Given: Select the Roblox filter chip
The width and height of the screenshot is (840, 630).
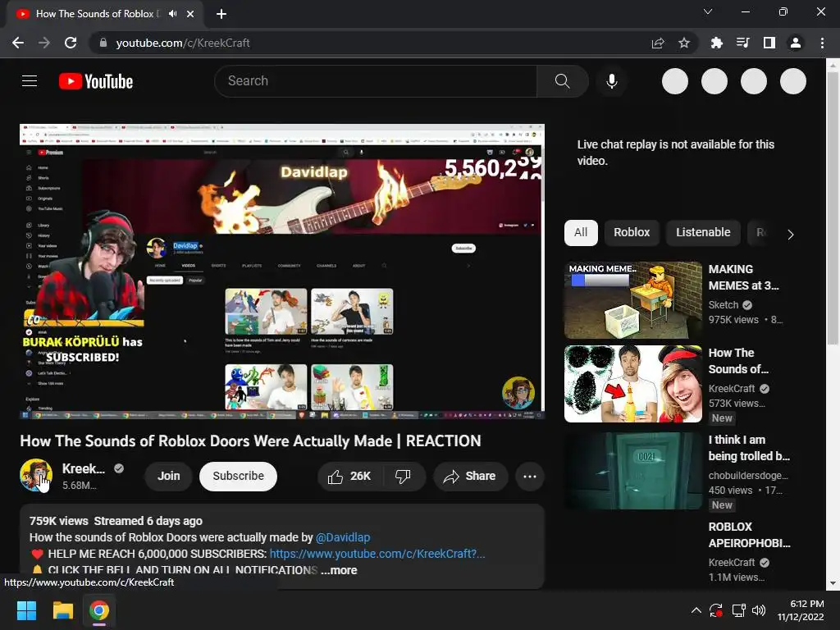Looking at the screenshot, I should coord(632,232).
